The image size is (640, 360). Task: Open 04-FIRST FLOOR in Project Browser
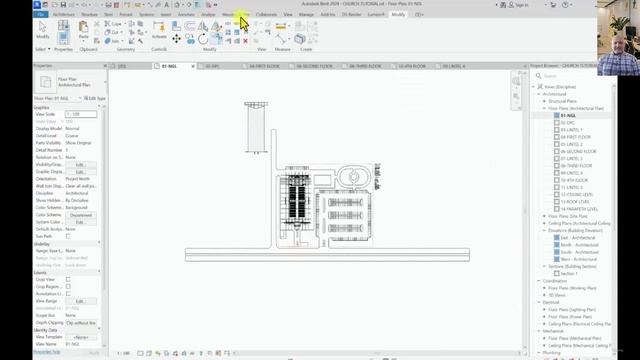(576, 137)
